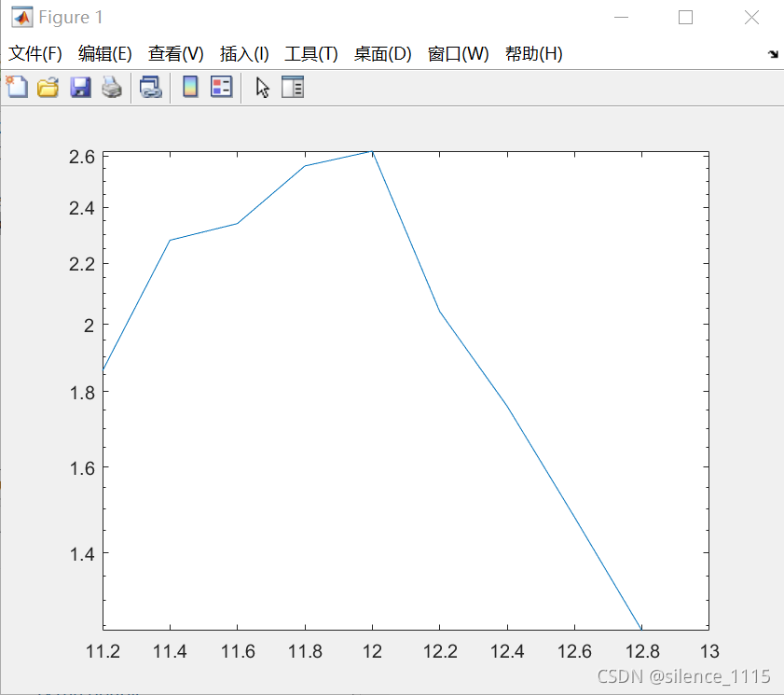Click the Link Plot toolbar icon

pos(151,88)
